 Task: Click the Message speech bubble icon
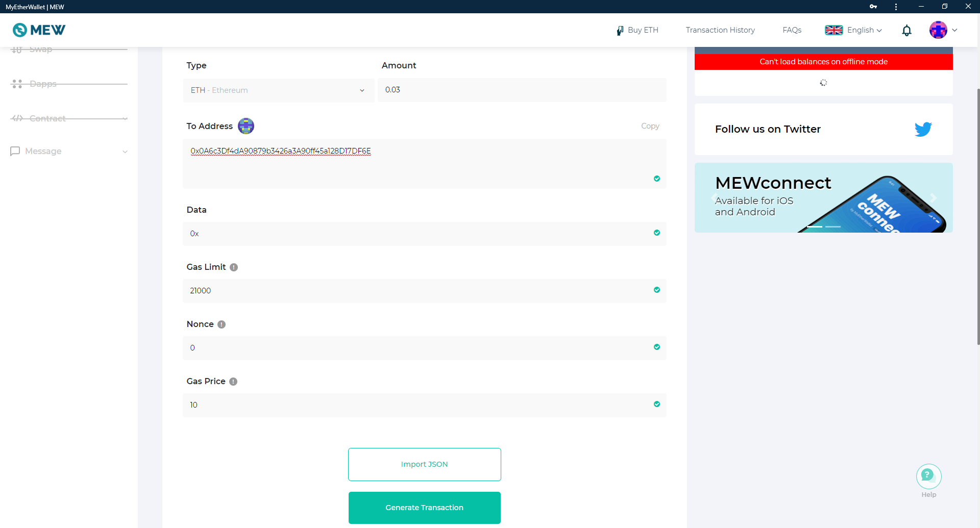(15, 151)
